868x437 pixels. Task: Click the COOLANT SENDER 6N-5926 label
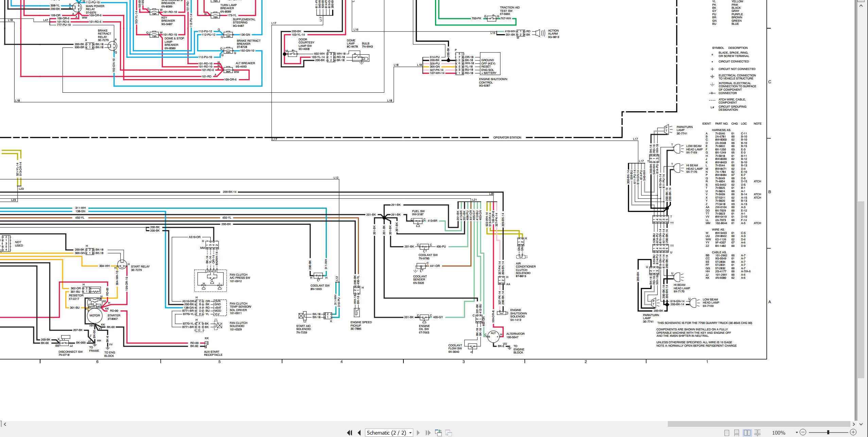click(x=420, y=279)
